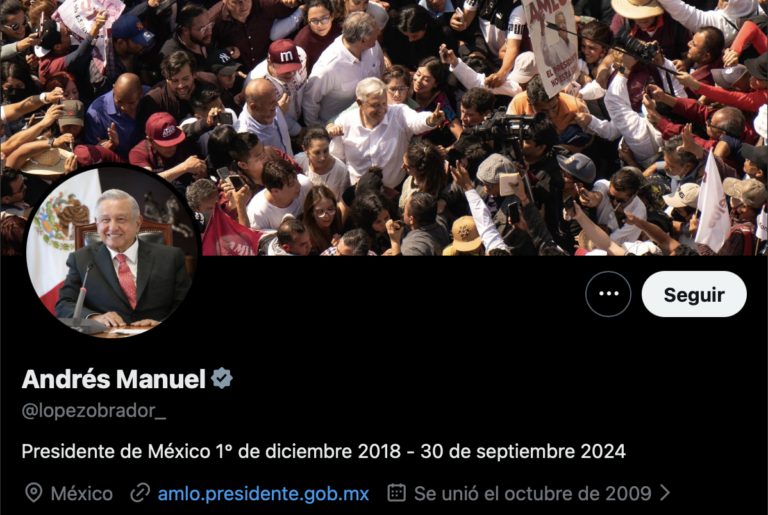This screenshot has height=515, width=768.
Task: Click the AMLO poster sign in banner
Action: [552, 44]
